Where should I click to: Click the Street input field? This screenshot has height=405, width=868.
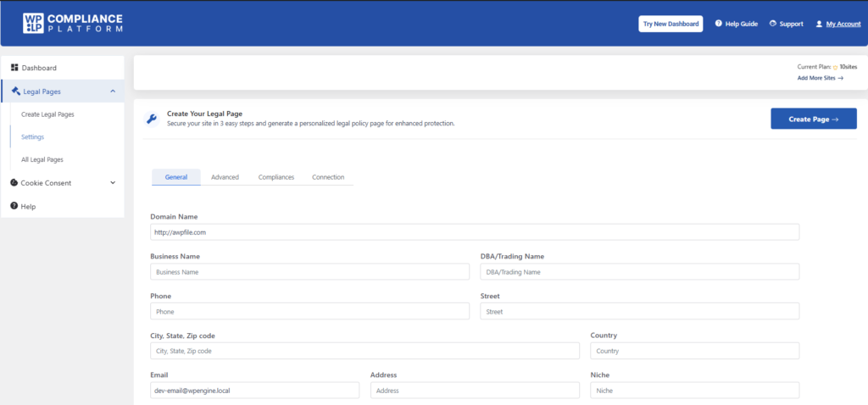pyautogui.click(x=640, y=311)
